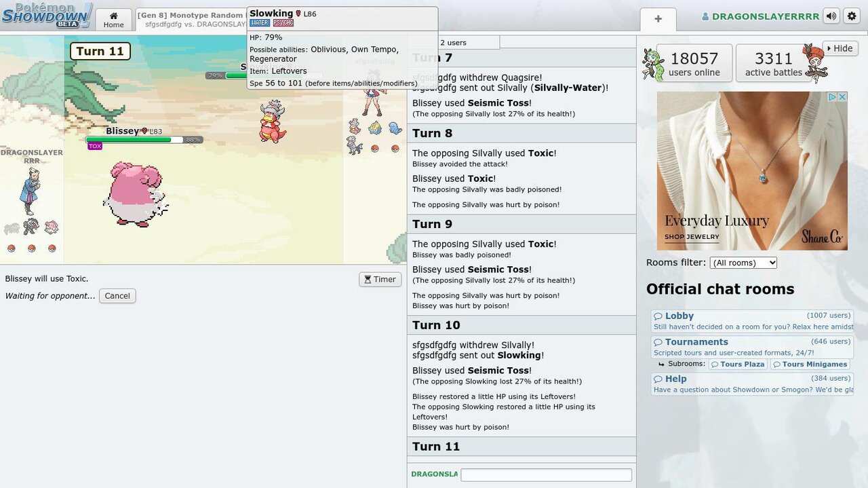Cancel the chosen Toxic move

pyautogui.click(x=117, y=296)
